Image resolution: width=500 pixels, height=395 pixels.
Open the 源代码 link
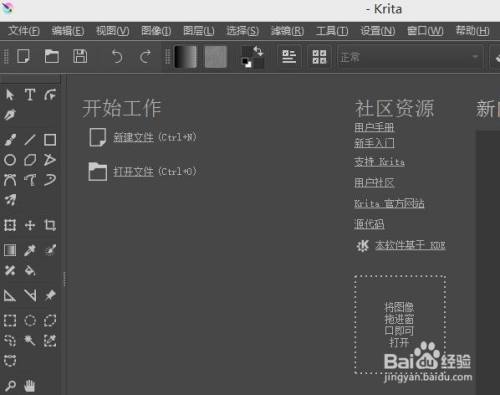(369, 224)
